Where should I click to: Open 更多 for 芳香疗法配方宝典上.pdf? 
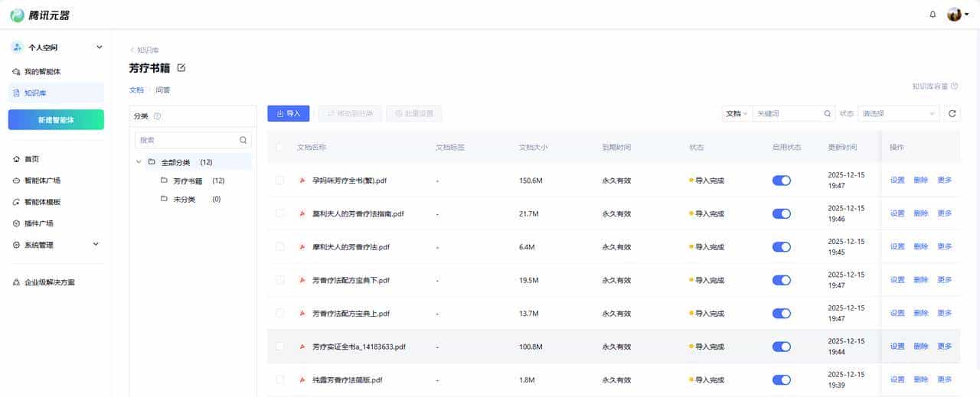(945, 314)
